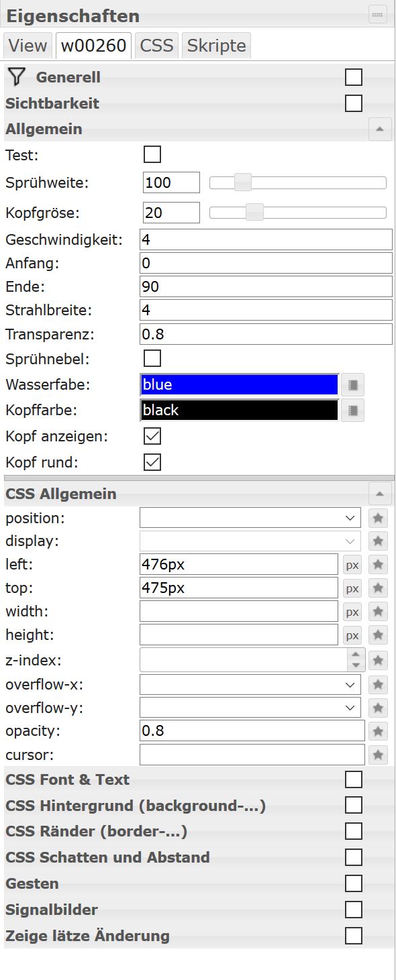
Task: Click the star icon next to cursor
Action: pyautogui.click(x=379, y=755)
